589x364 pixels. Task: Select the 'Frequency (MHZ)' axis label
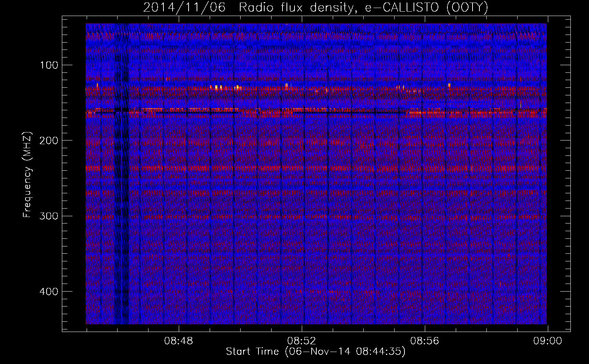pyautogui.click(x=27, y=175)
